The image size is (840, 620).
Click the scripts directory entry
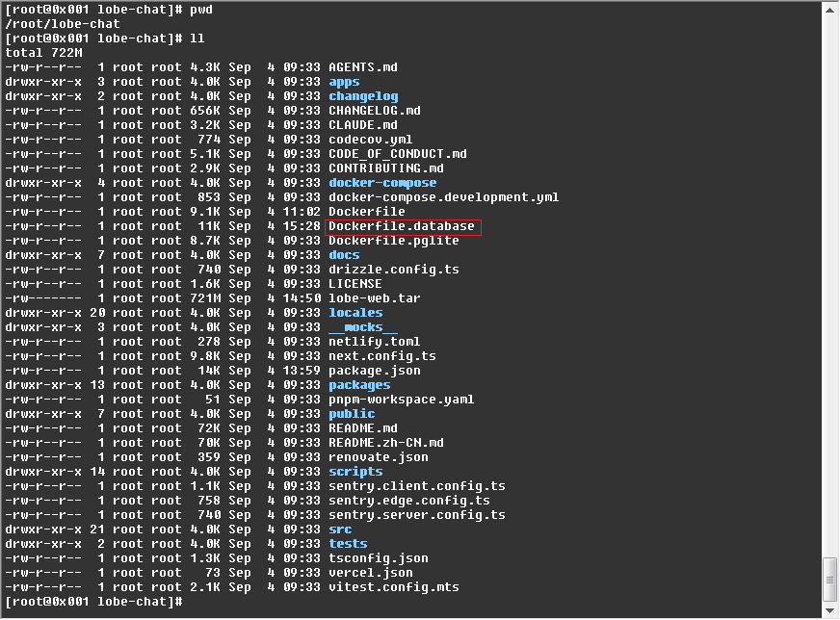pyautogui.click(x=355, y=472)
